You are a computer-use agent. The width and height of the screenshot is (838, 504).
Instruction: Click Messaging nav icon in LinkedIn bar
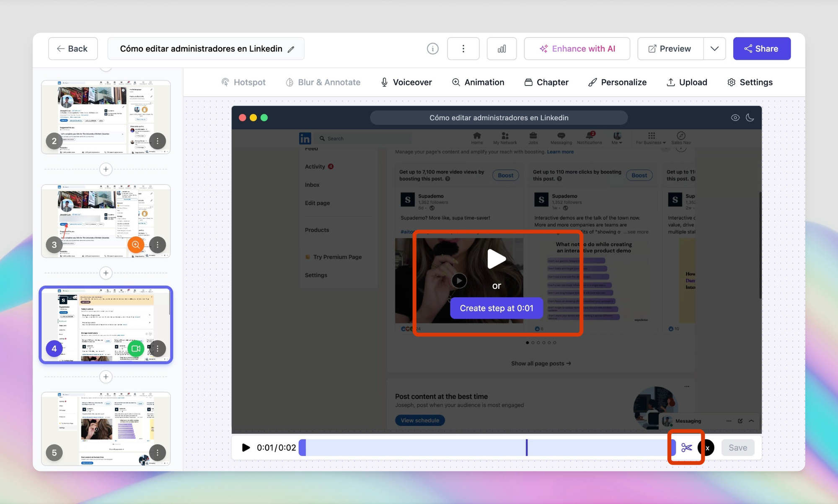[x=561, y=138]
